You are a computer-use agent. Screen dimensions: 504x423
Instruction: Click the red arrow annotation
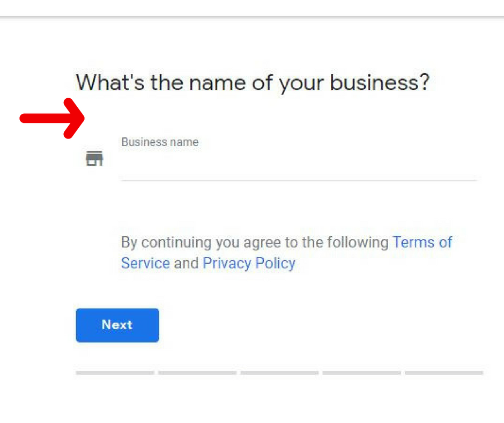pos(53,118)
